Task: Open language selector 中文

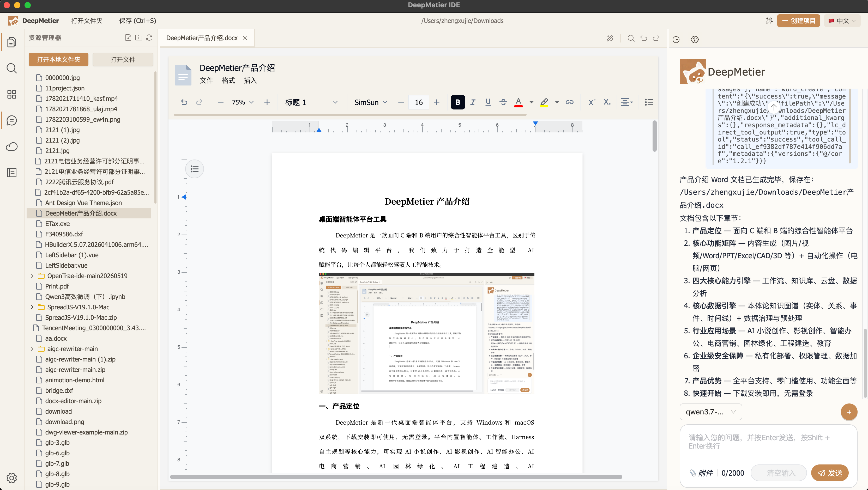Action: click(x=842, y=21)
